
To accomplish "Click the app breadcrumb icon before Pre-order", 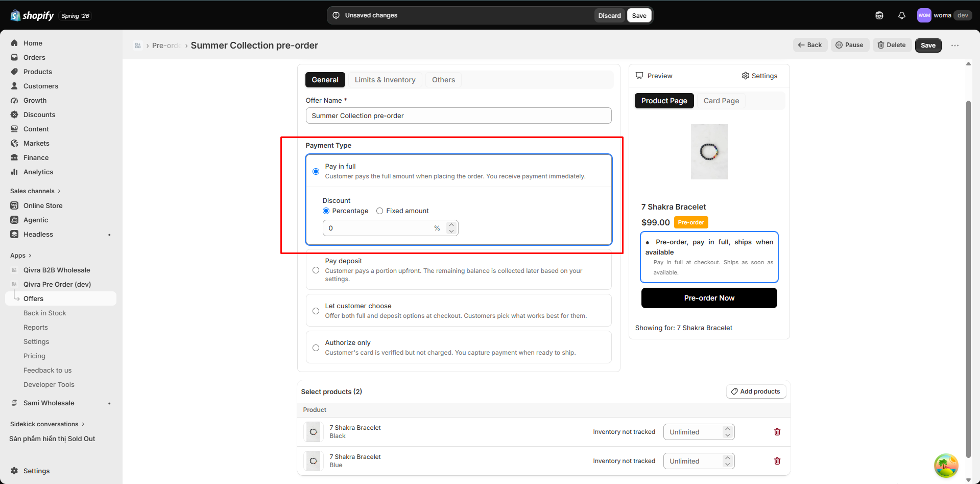I will tap(138, 45).
